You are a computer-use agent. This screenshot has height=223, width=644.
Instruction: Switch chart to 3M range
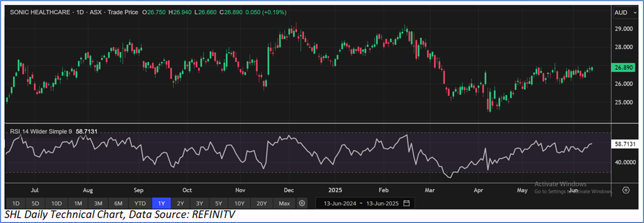(x=98, y=203)
